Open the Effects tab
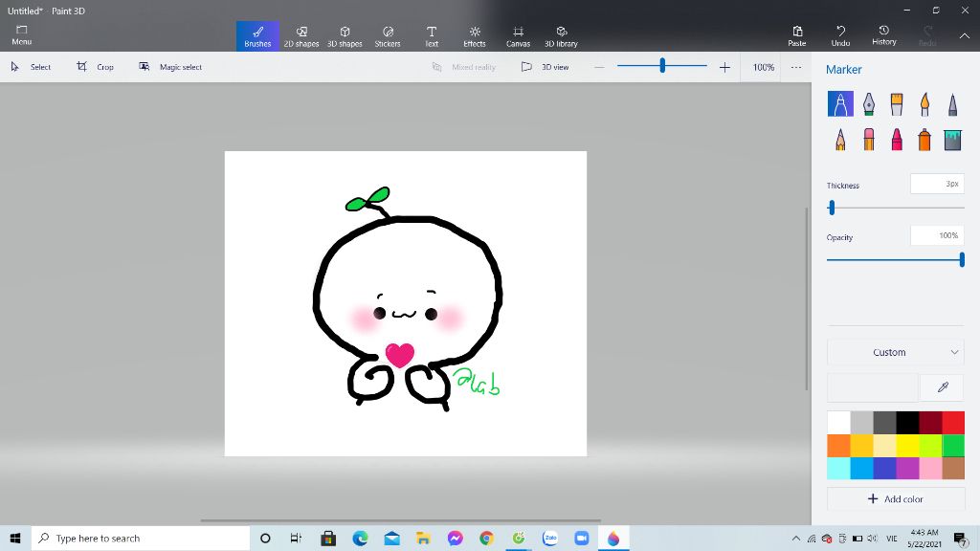Screen dimensions: 980x551 (x=475, y=35)
